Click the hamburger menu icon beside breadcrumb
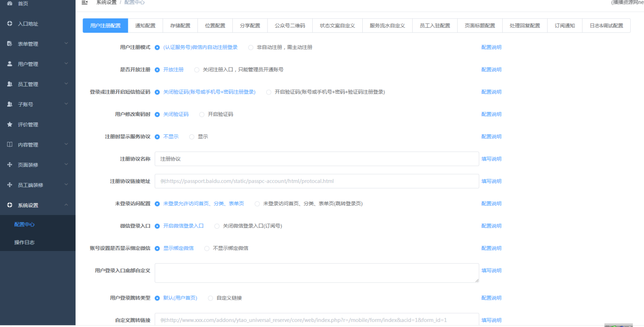 tap(84, 3)
